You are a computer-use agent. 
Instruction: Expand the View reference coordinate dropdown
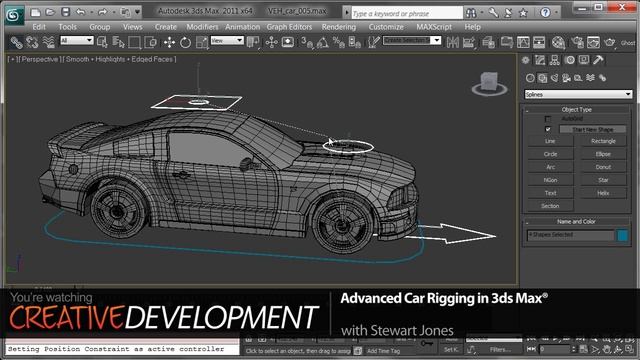pos(227,40)
